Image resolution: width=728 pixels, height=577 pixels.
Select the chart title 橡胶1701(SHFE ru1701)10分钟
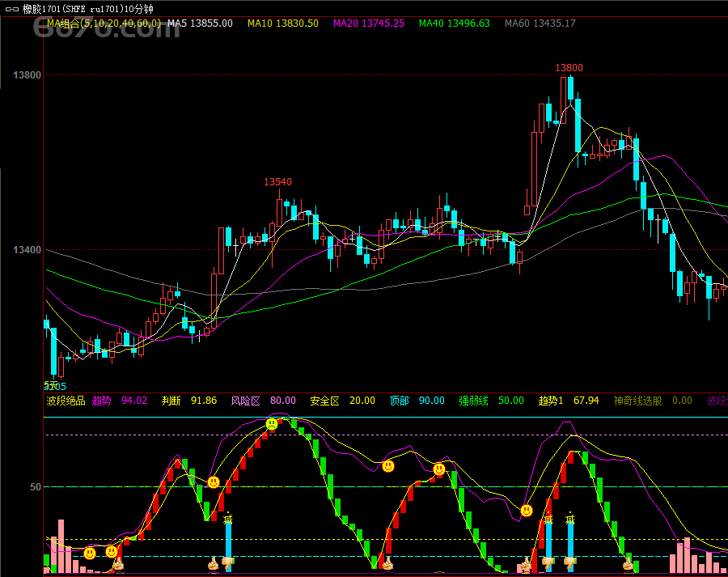(88, 9)
